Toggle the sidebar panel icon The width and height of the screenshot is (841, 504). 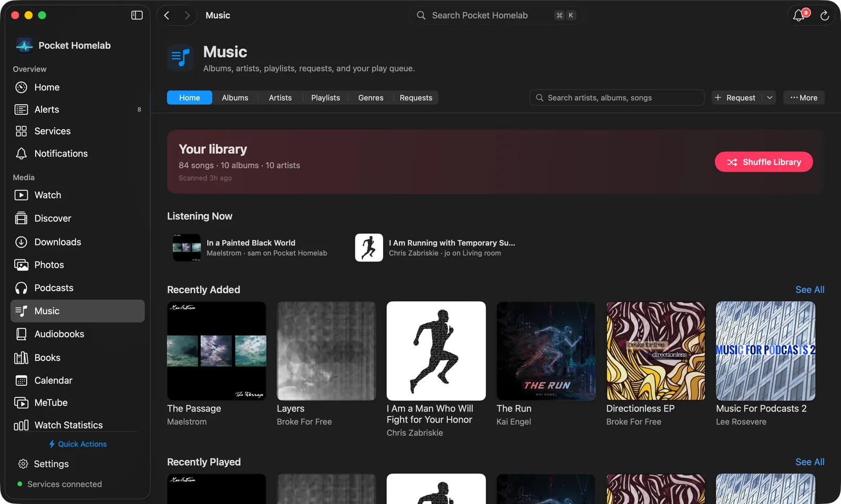tap(137, 15)
